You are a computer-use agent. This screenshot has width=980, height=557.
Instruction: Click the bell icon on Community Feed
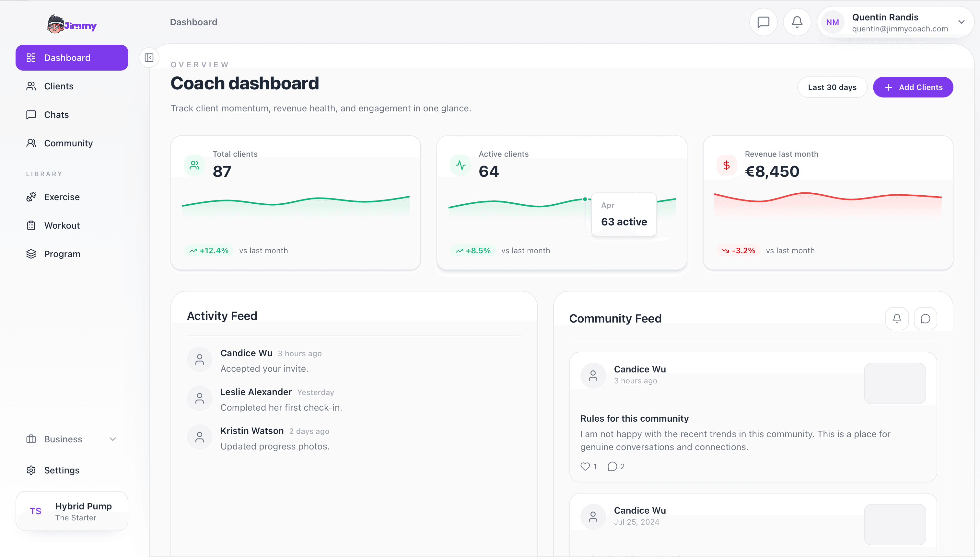897,318
